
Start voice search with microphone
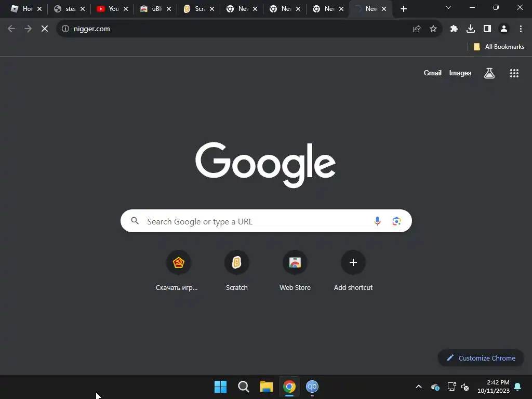tap(377, 221)
